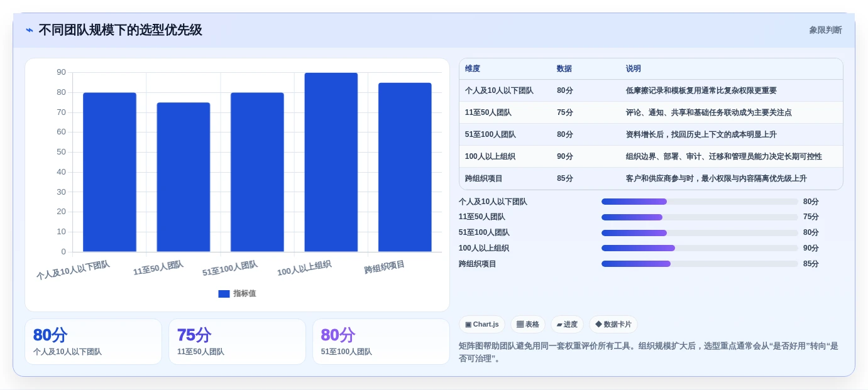Open the 80分 个人及10人以下团队 data card
868x390 pixels.
pos(93,342)
